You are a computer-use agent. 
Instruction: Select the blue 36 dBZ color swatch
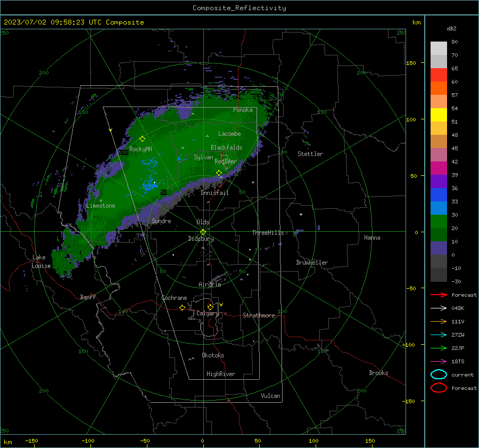coord(439,194)
